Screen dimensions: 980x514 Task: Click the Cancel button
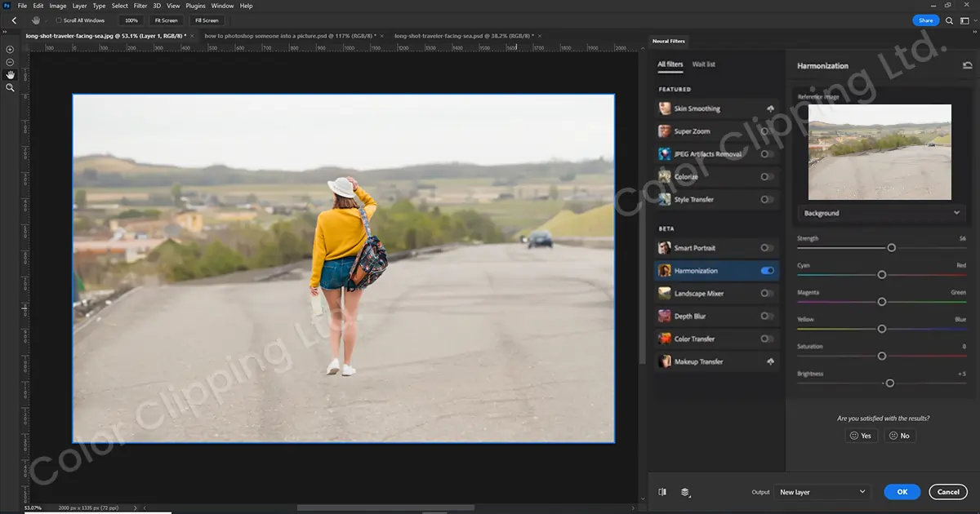[x=948, y=492]
